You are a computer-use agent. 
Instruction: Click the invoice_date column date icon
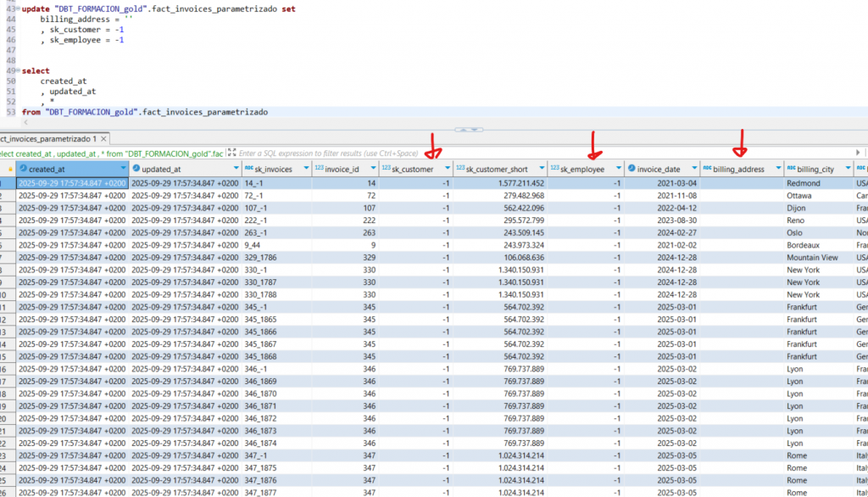pyautogui.click(x=632, y=169)
